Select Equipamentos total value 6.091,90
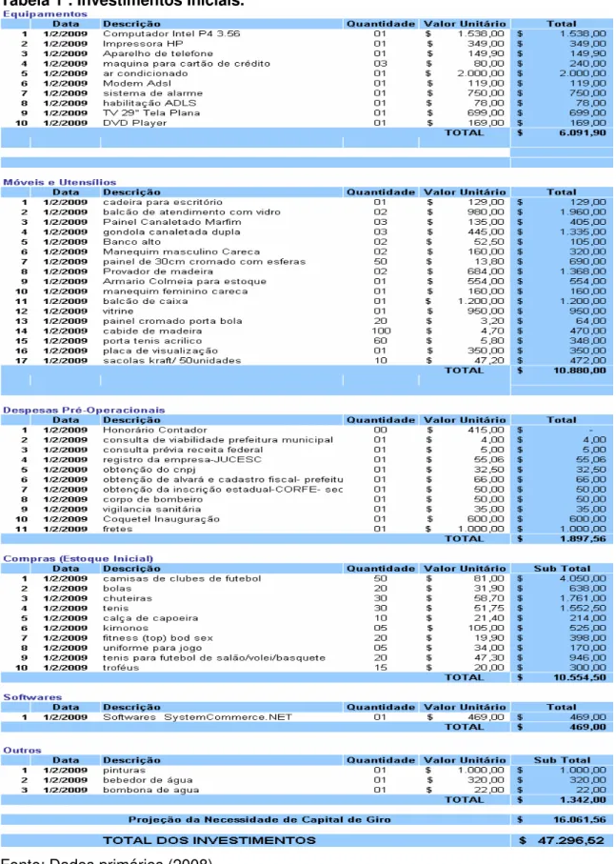616x864 pixels. coord(582,132)
